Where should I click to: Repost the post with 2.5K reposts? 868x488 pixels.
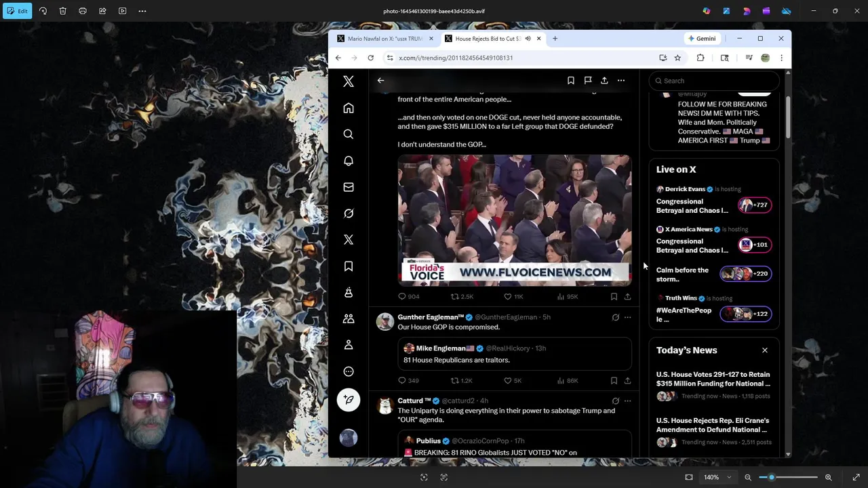tap(462, 296)
